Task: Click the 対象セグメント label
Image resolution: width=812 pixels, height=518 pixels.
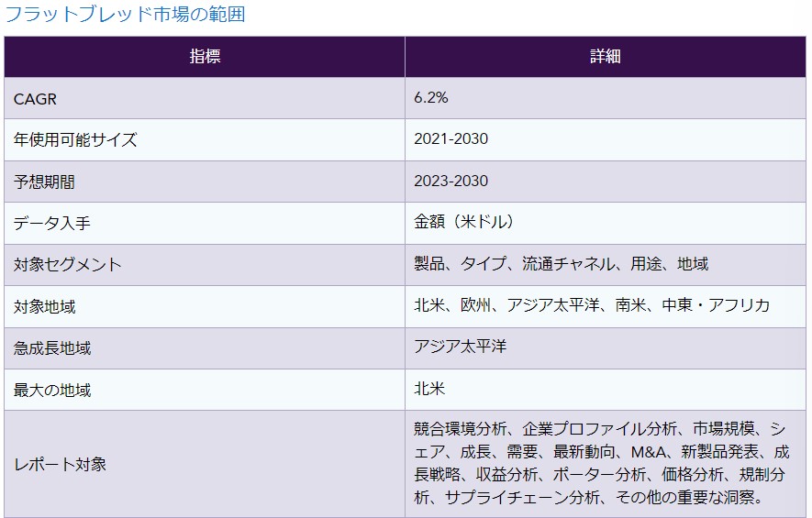Action: pyautogui.click(x=67, y=264)
